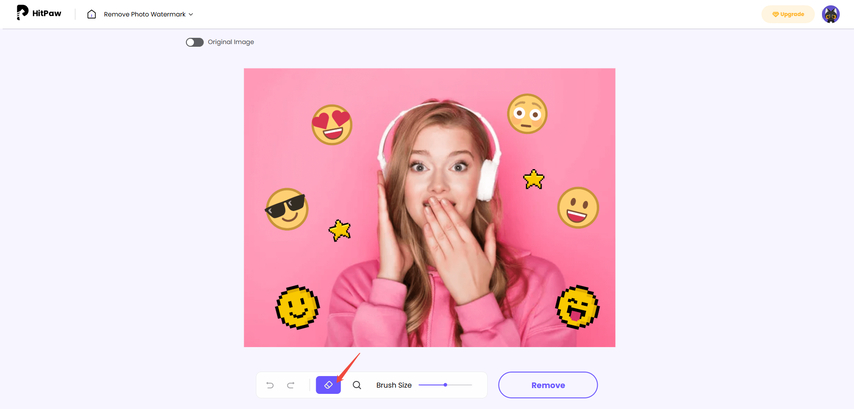Click the heart-eyes emoji sticker on photo
Image resolution: width=854 pixels, height=409 pixels.
(332, 124)
